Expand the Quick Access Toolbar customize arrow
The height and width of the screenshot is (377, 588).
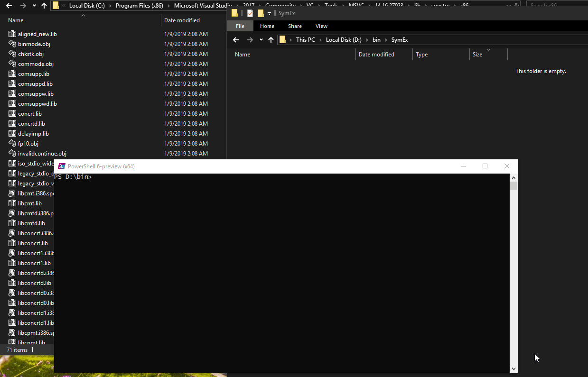click(270, 13)
